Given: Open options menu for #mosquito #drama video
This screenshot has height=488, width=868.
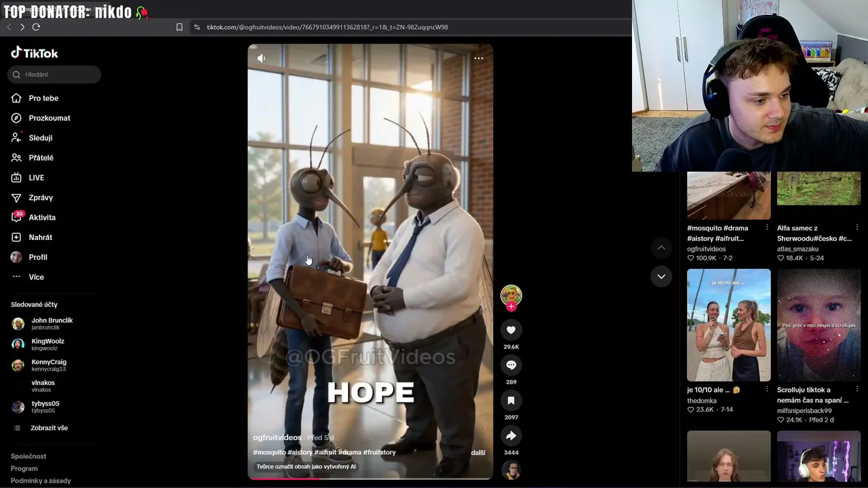Looking at the screenshot, I should [767, 228].
